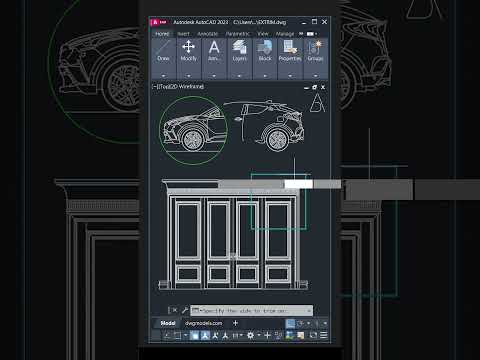Toggle the isometric drafting status icon
This screenshot has width=480, height=360.
coord(215,336)
